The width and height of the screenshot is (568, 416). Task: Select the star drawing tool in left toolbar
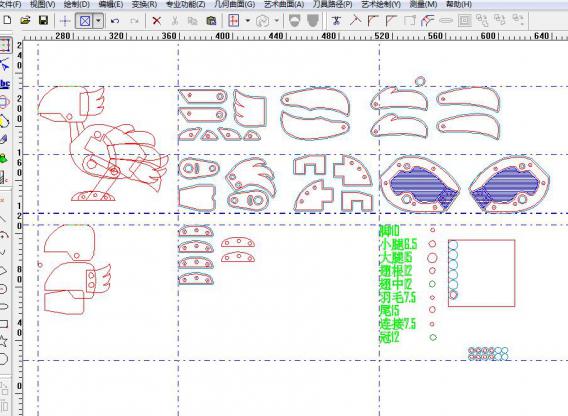[x=3, y=341]
